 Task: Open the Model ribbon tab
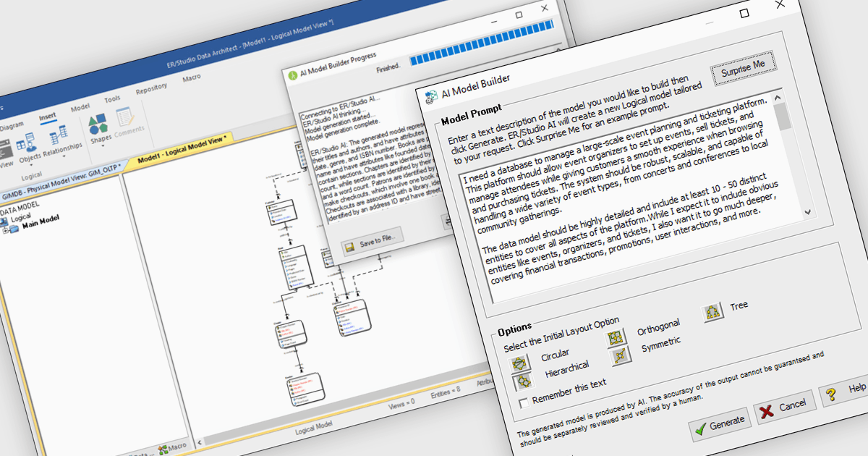pyautogui.click(x=80, y=107)
